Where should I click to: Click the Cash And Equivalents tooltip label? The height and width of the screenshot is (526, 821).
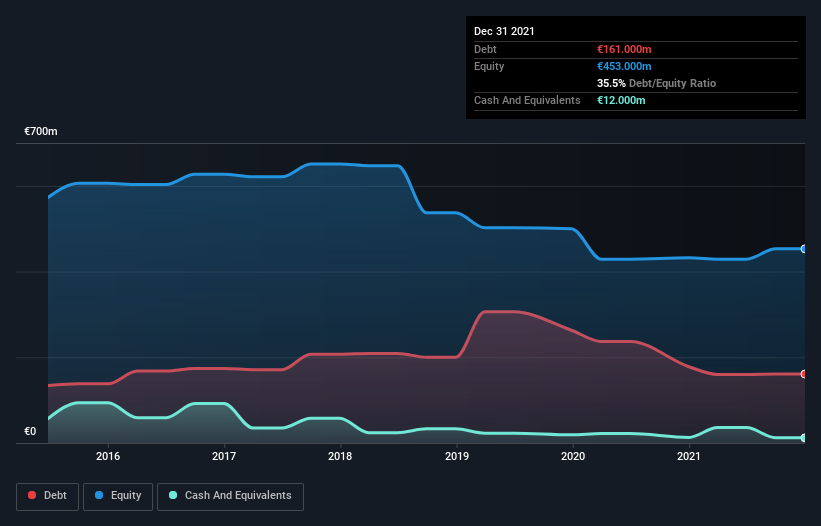point(527,100)
